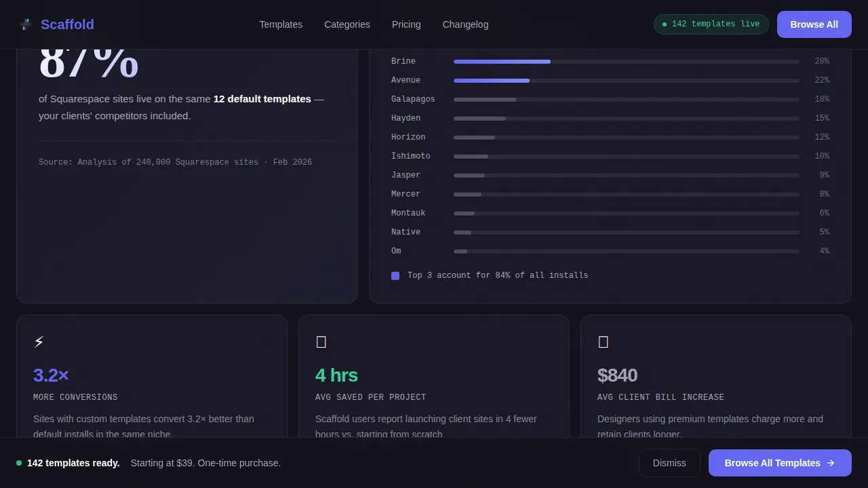The height and width of the screenshot is (488, 868).
Task: Click the AVG SAVED PER PROJECT label
Action: click(371, 397)
